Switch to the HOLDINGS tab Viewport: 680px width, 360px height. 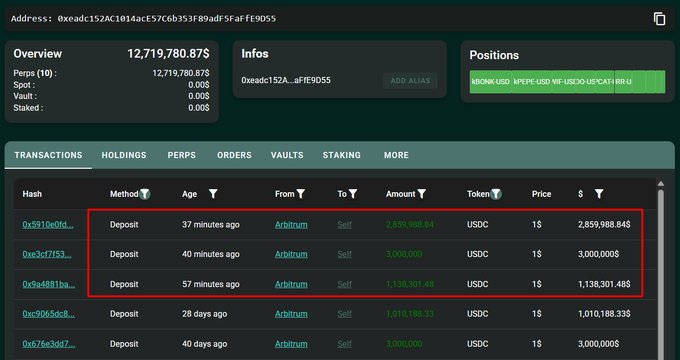pyautogui.click(x=124, y=155)
